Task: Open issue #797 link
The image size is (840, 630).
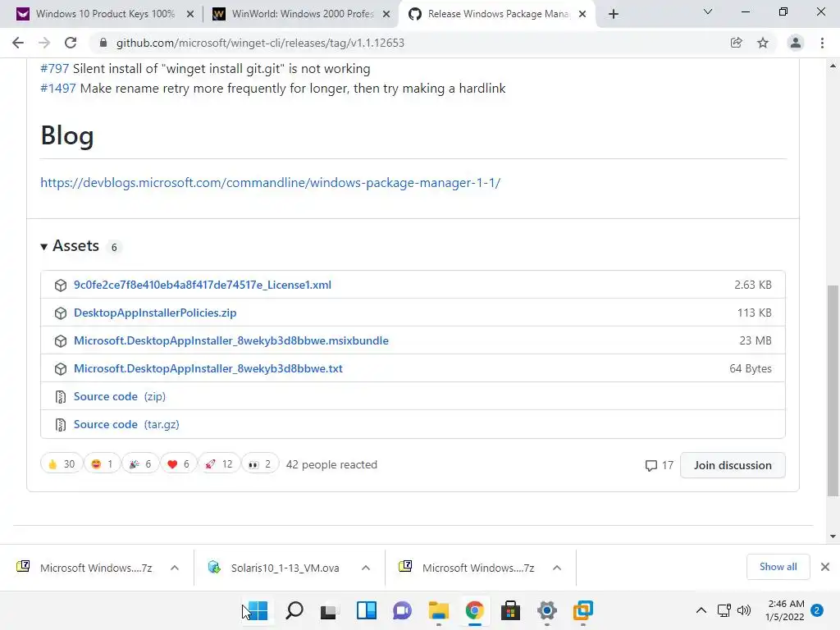Action: [55, 69]
